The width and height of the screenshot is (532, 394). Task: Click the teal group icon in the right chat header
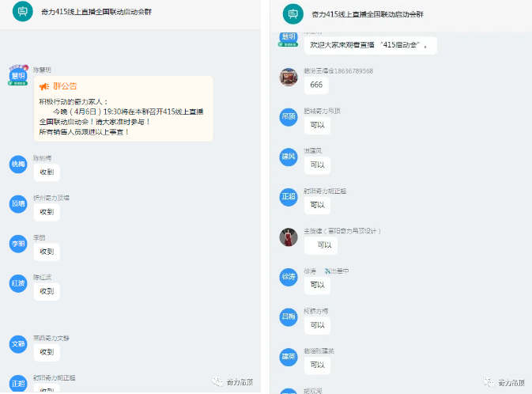[292, 14]
